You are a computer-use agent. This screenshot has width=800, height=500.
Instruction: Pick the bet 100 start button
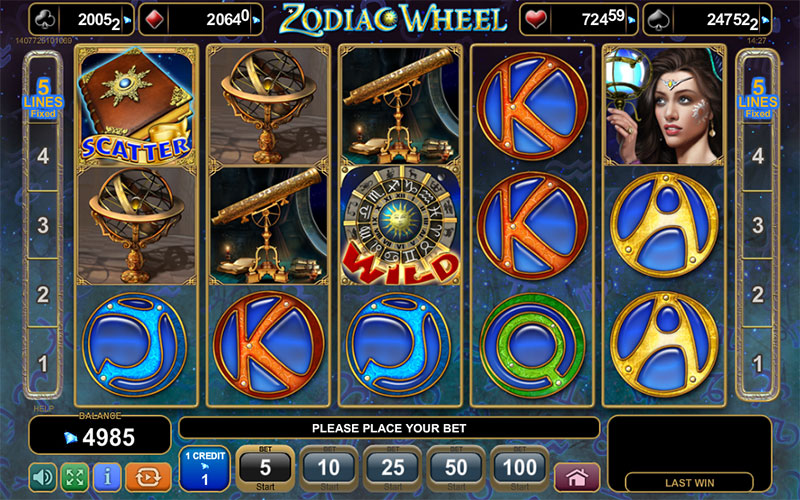[519, 469]
